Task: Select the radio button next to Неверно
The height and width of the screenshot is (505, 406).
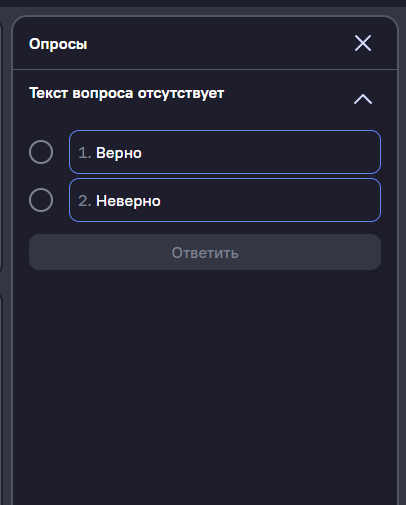Action: [41, 200]
